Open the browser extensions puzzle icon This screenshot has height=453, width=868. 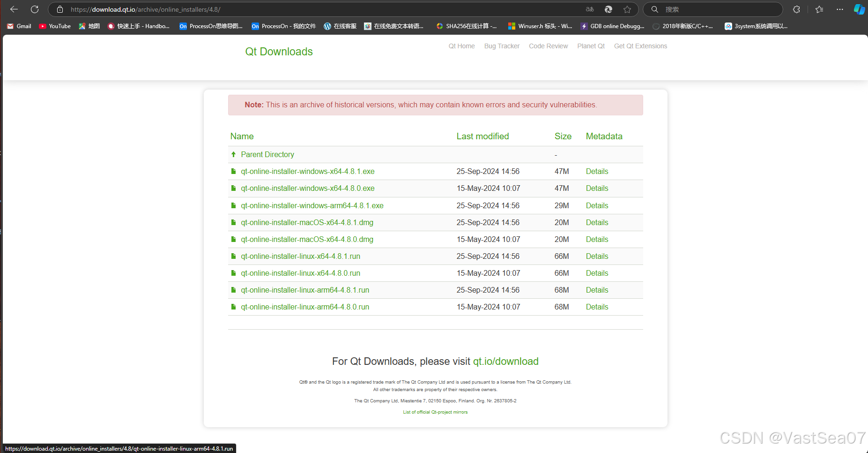tap(796, 9)
